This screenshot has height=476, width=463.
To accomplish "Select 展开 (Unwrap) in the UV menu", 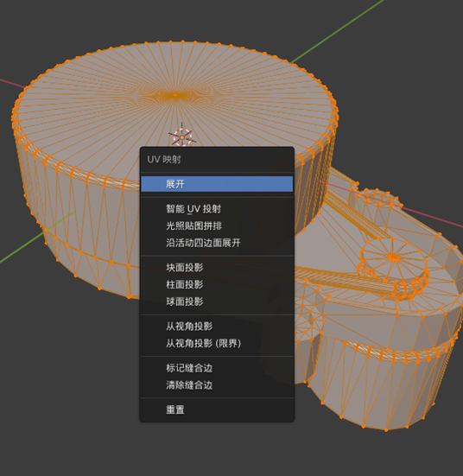I will pos(217,184).
